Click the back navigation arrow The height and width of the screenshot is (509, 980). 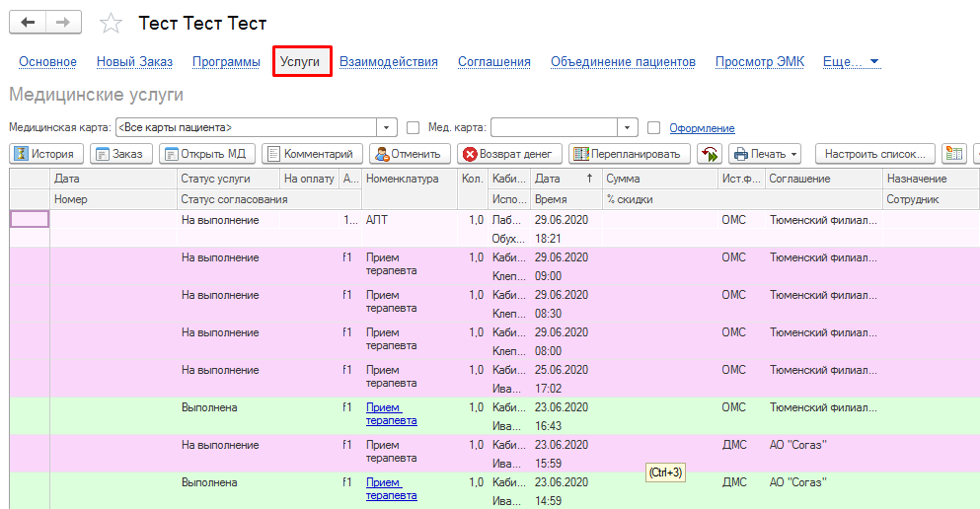[28, 23]
